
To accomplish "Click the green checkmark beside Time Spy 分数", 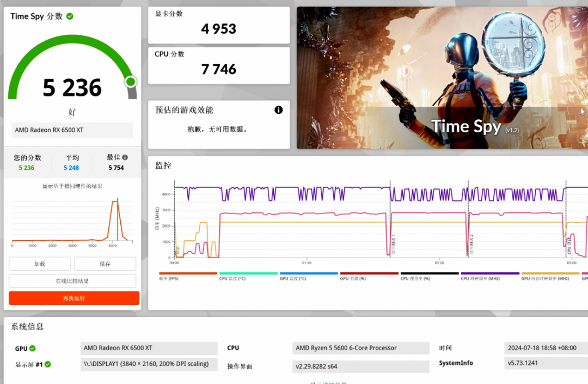I will 70,16.
